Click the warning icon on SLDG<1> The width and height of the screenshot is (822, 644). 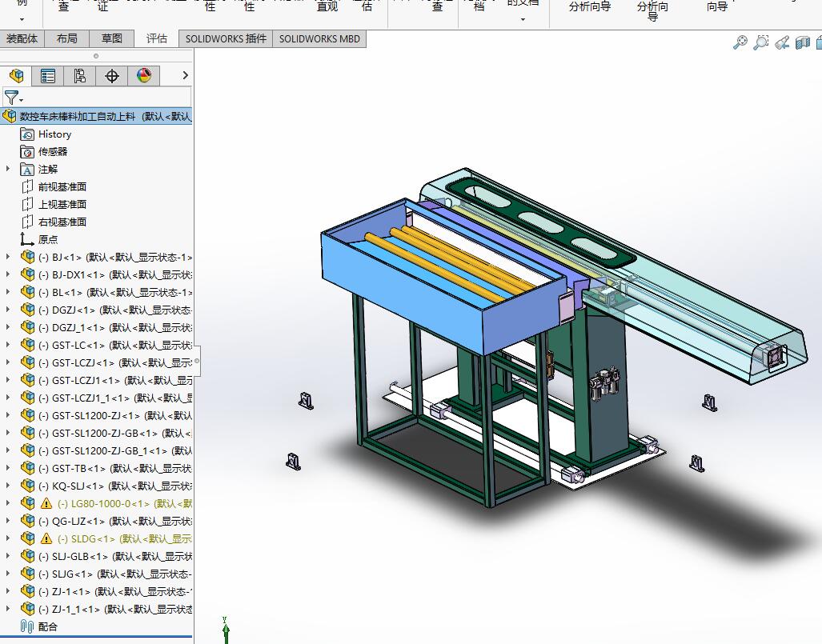(x=46, y=538)
